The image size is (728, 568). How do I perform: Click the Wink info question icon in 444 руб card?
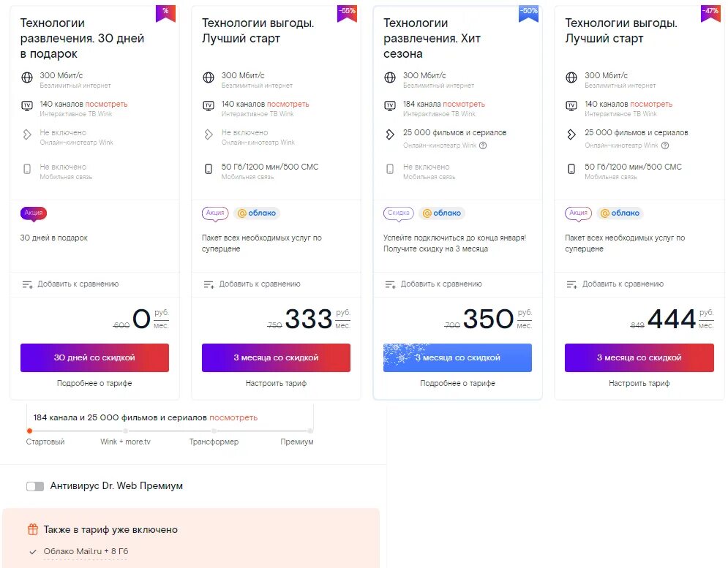(x=665, y=145)
